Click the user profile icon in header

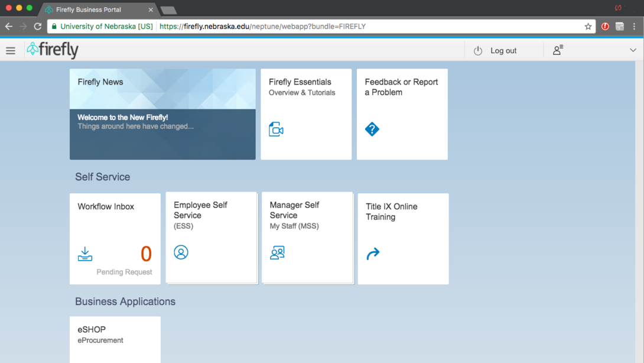click(x=558, y=50)
